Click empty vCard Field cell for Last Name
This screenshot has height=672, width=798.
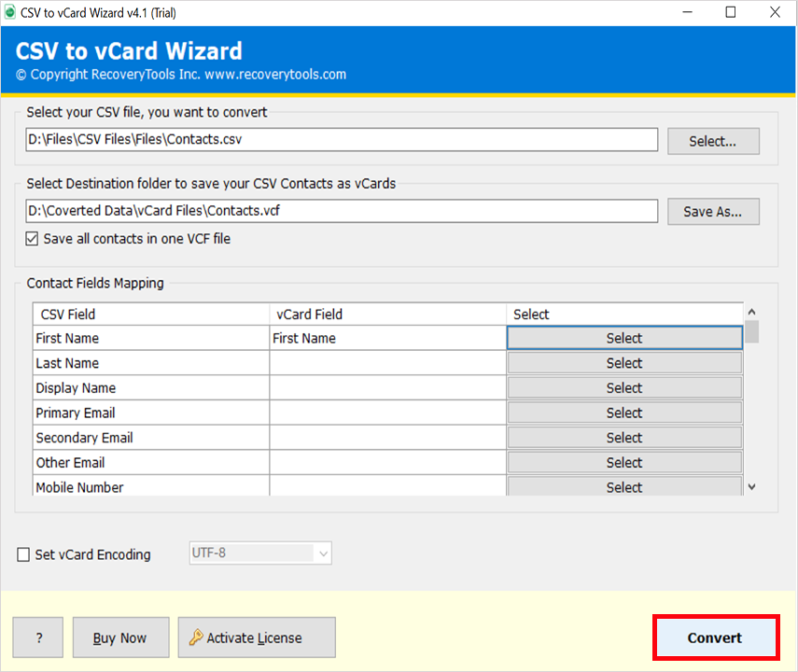tap(388, 363)
